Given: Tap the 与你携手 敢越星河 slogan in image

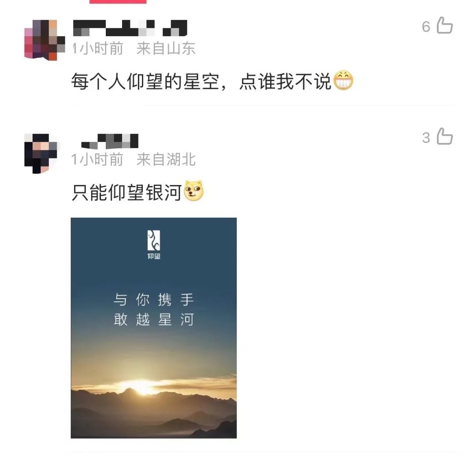Looking at the screenshot, I should point(154,309).
